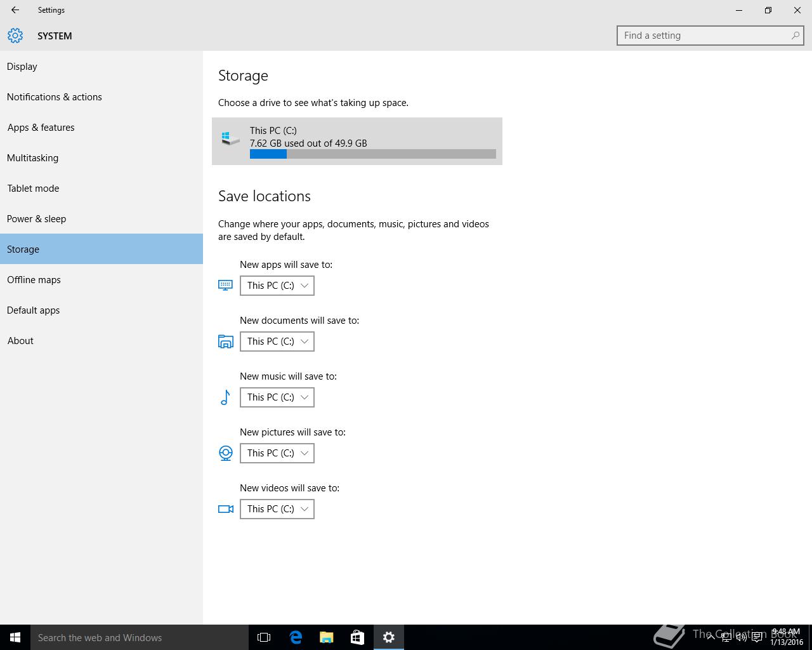Open Offline maps settings
812x650 pixels.
(101, 279)
